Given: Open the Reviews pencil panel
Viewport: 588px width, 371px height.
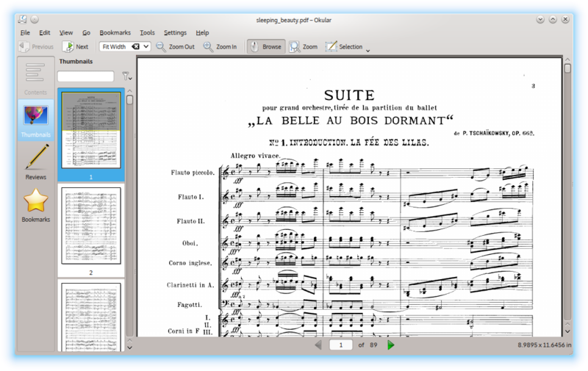Looking at the screenshot, I should (x=35, y=162).
